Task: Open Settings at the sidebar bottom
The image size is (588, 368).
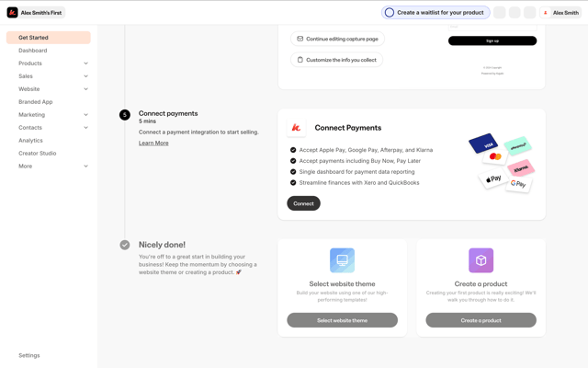Action: [29, 355]
